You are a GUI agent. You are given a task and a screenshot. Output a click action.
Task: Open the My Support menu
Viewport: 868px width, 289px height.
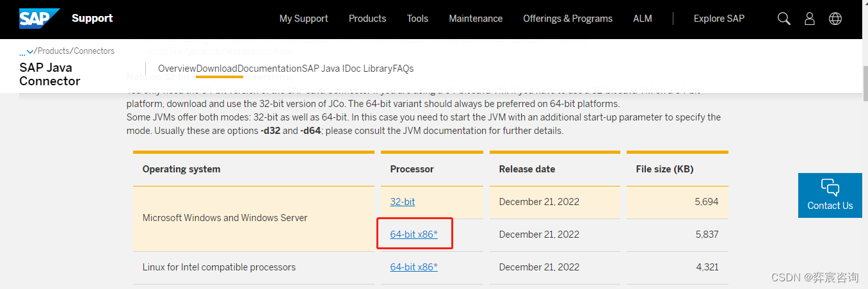click(304, 19)
